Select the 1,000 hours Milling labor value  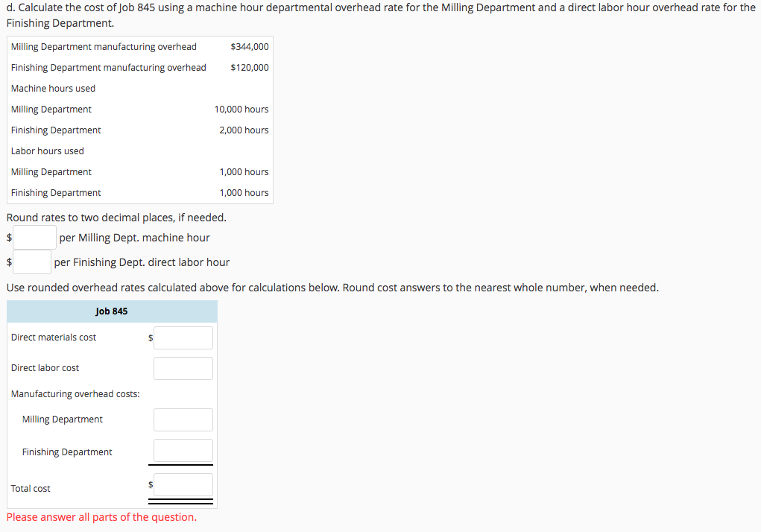click(x=244, y=171)
